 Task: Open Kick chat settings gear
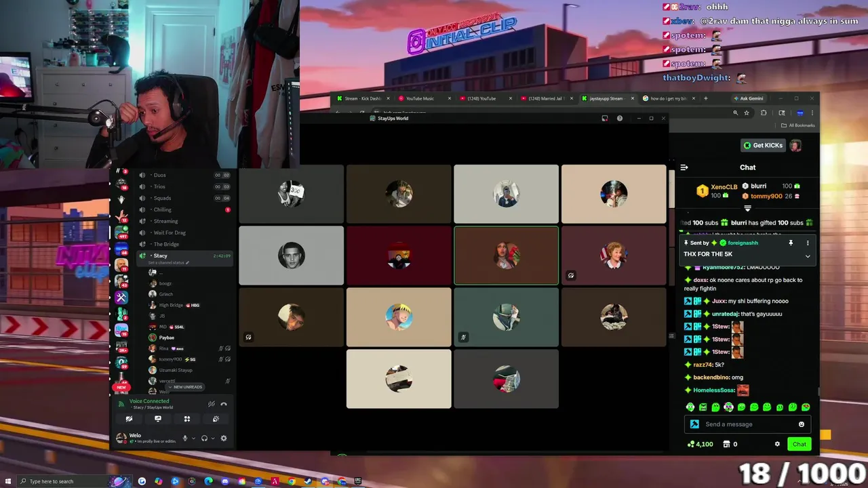[x=777, y=444]
